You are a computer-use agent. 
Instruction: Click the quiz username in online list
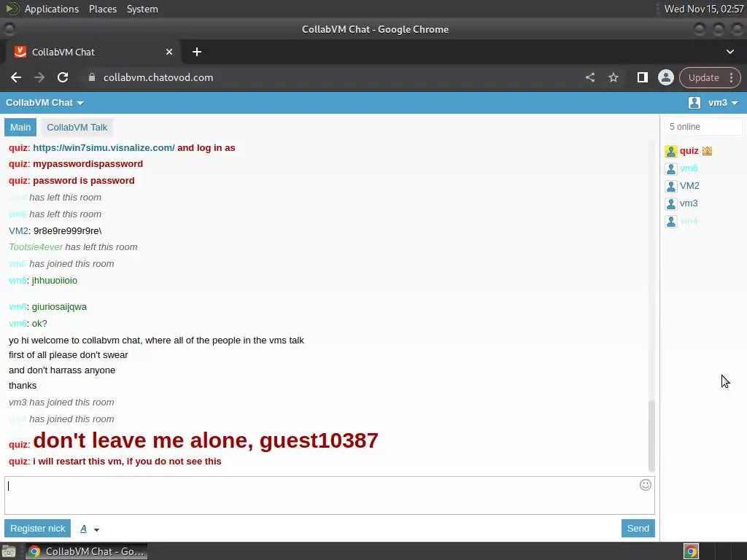[689, 151]
